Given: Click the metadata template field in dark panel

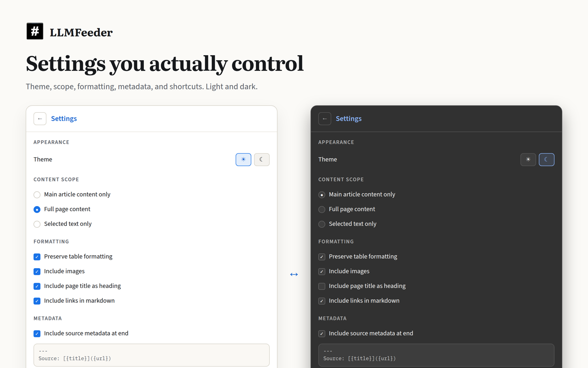Looking at the screenshot, I should pyautogui.click(x=436, y=355).
